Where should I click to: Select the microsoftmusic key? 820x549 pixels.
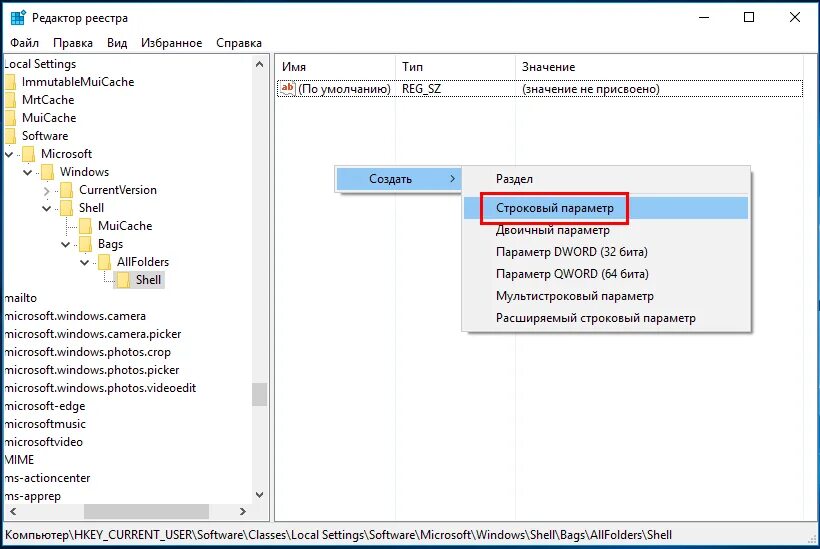click(x=45, y=424)
